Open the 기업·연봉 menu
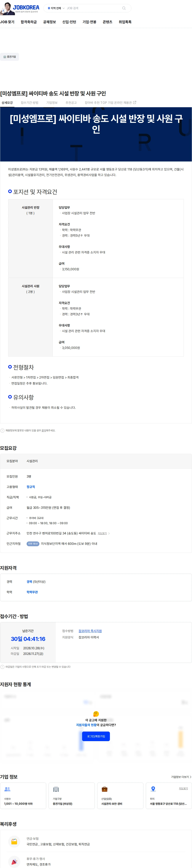This screenshot has width=192, height=868. point(89,22)
